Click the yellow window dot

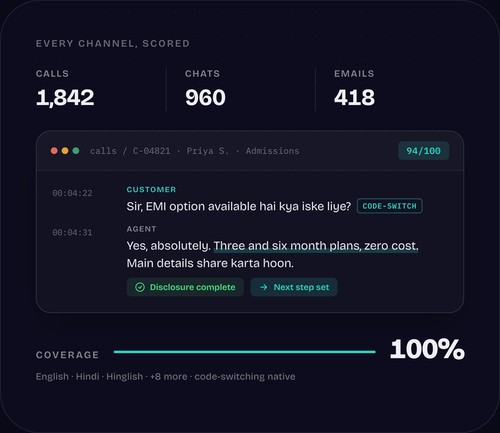pyautogui.click(x=65, y=151)
